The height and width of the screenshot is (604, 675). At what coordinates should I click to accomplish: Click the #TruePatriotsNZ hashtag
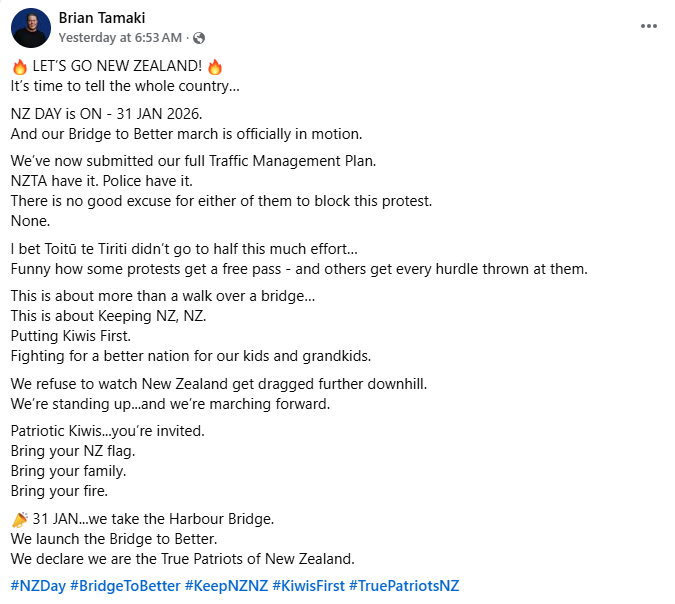tap(403, 585)
